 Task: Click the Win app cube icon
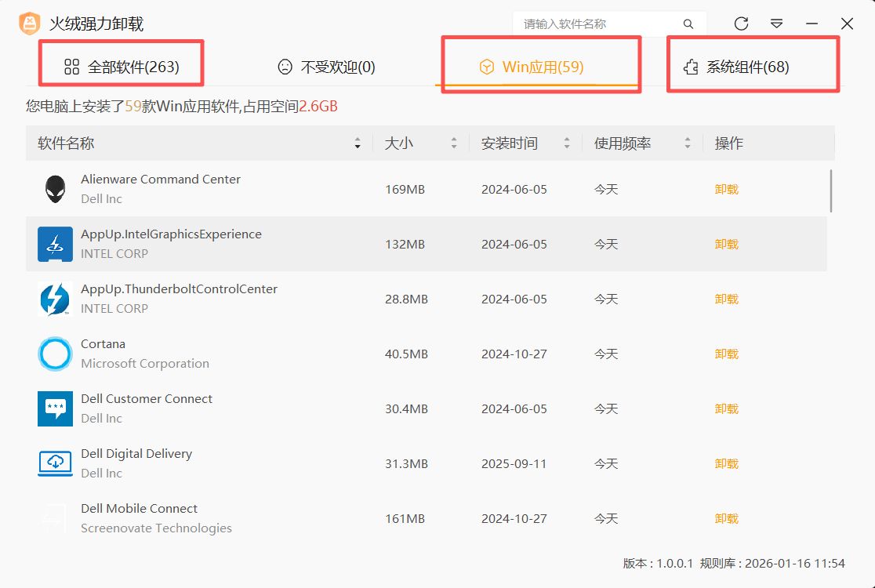(x=487, y=67)
